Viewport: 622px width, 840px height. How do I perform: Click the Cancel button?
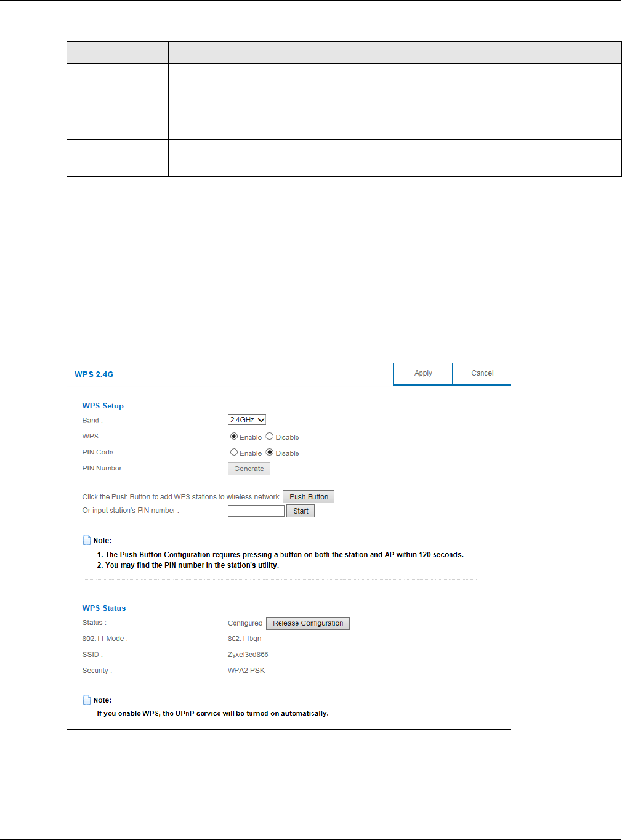click(482, 374)
